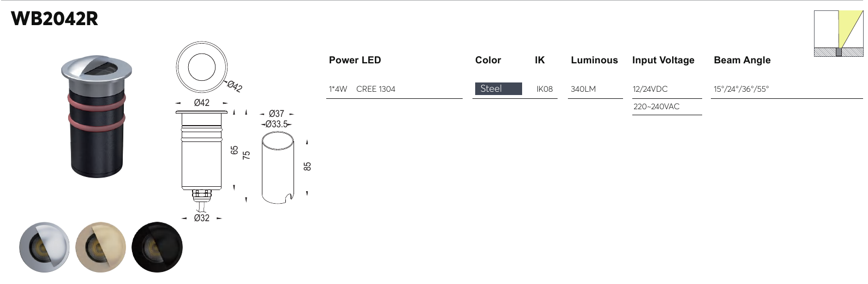Image resolution: width=868 pixels, height=284 pixels.
Task: Select the black finish light thumbnail
Action: click(x=157, y=247)
